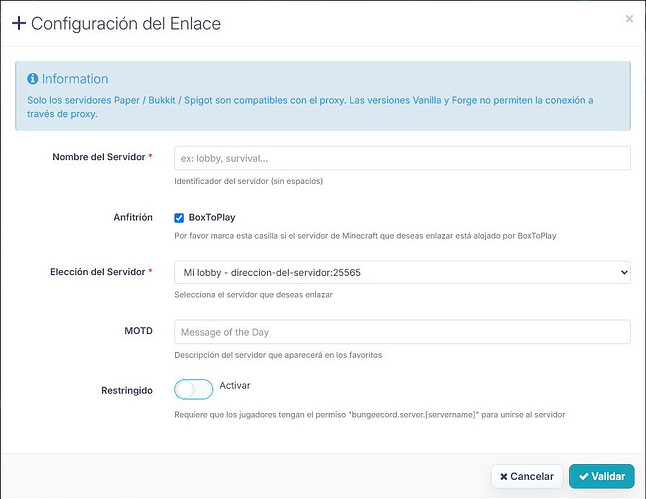Click the Anfitrión label
646x499 pixels.
pos(133,217)
